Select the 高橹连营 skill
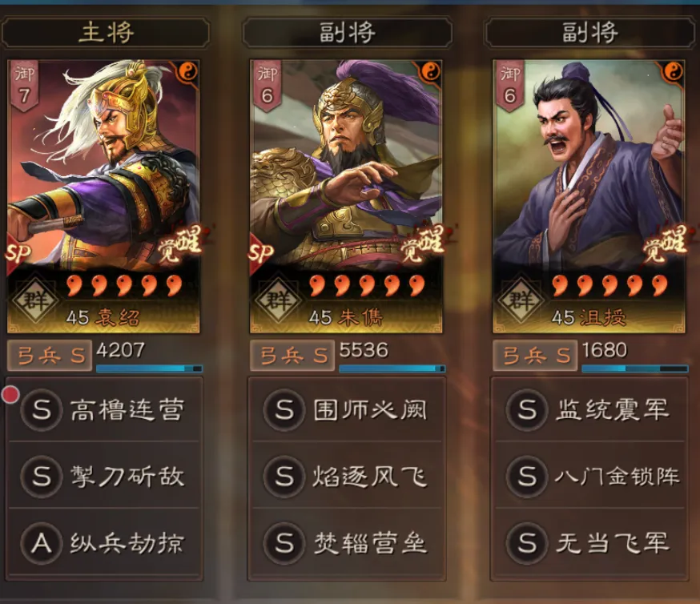700x604 pixels. tap(104, 410)
